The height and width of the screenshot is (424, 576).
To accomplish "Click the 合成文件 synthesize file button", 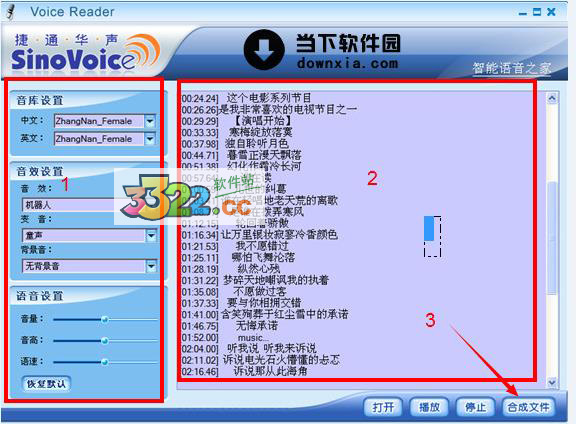I will coord(528,407).
